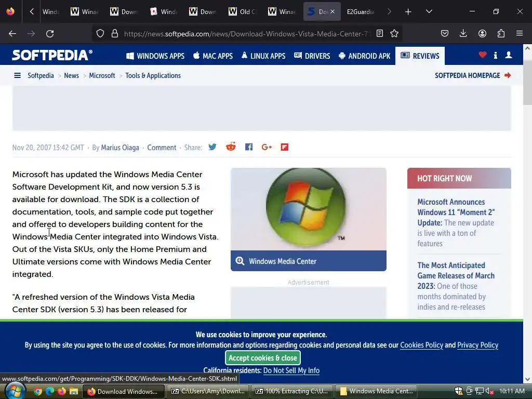The width and height of the screenshot is (532, 399).
Task: Open Mac Apps section
Action: [213, 56]
